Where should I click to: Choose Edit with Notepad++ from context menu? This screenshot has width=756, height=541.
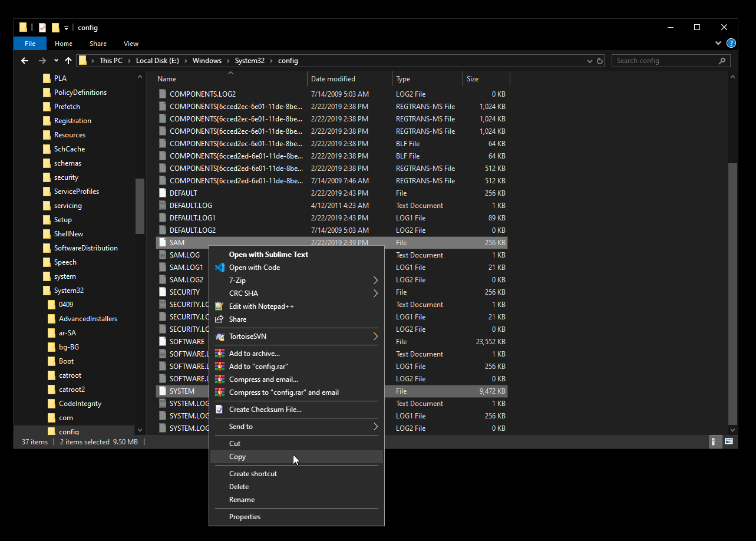pos(261,306)
